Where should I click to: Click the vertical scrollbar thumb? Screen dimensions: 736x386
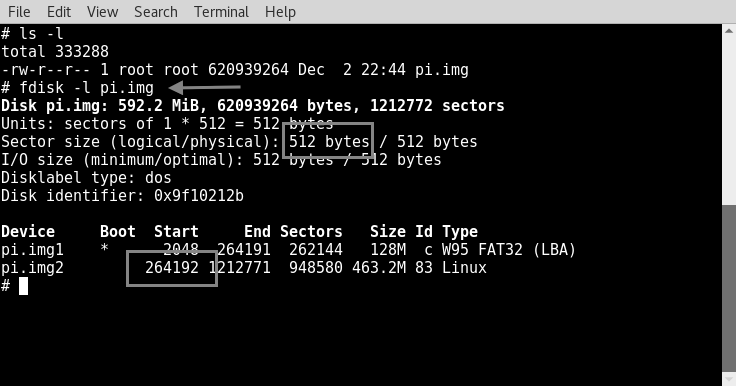click(729, 288)
